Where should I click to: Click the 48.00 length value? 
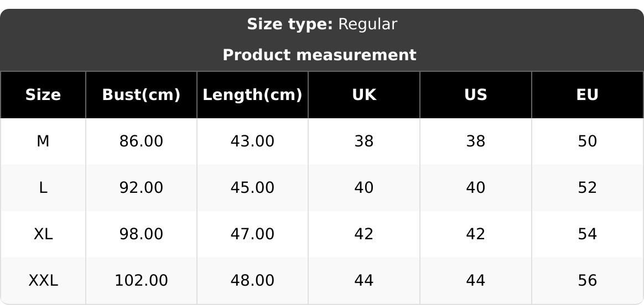tap(252, 281)
